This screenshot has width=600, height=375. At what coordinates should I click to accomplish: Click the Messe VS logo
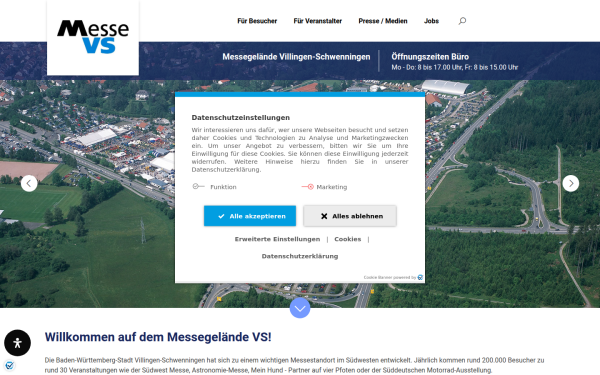[93, 37]
